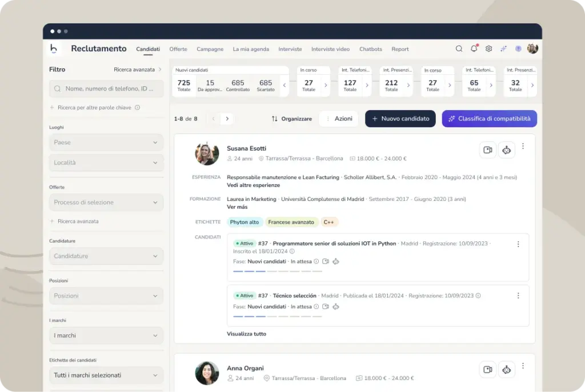This screenshot has width=585, height=392.
Task: Click the AI sparkle icon in top bar
Action: 504,49
